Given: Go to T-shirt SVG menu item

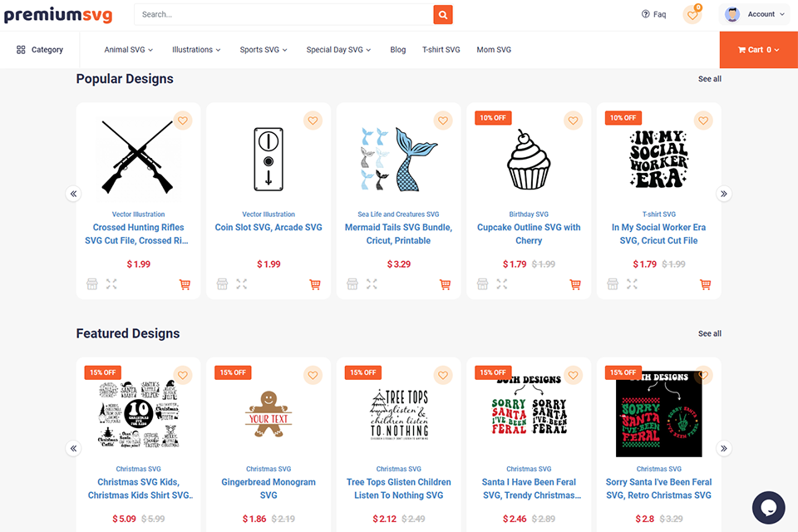Looking at the screenshot, I should pos(441,50).
